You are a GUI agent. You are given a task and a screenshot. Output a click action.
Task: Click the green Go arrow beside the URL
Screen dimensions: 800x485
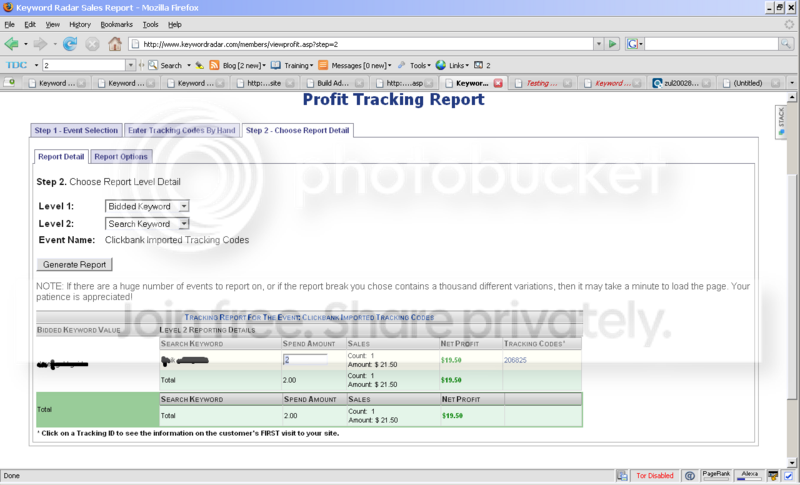(612, 44)
